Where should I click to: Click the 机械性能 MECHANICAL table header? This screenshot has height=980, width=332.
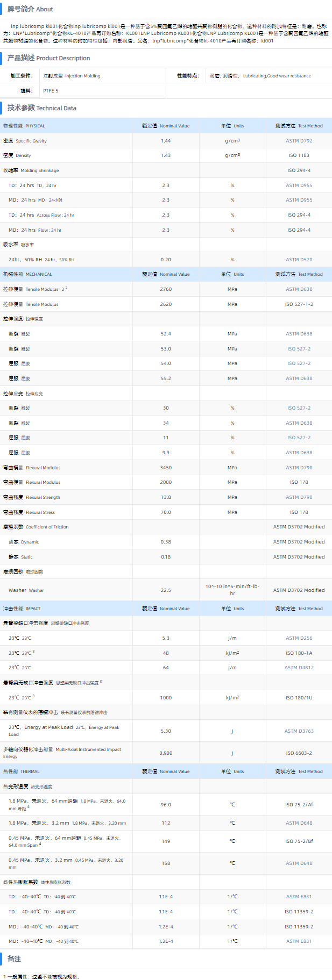[27, 274]
